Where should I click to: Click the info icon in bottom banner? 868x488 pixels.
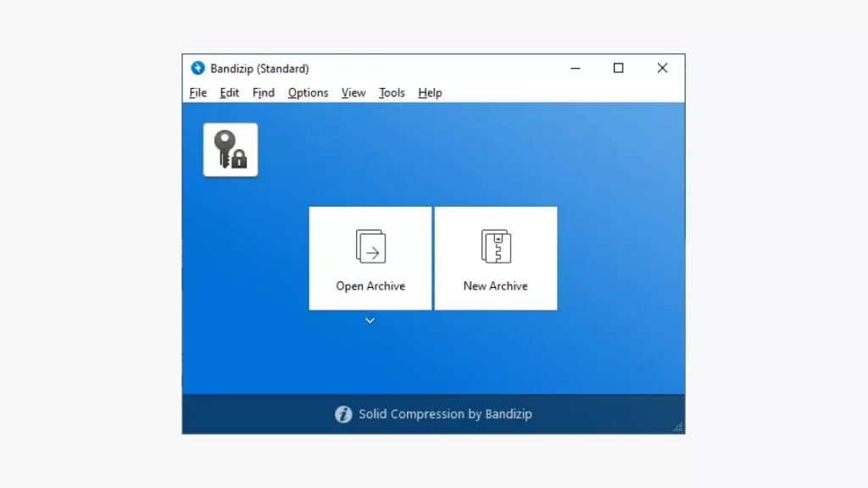click(343, 413)
